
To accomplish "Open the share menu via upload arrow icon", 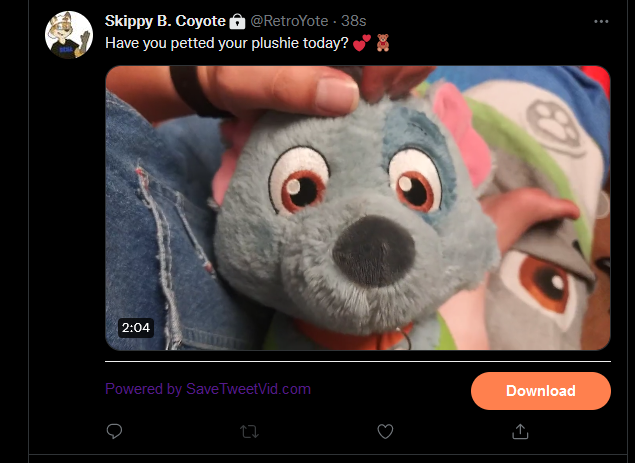I will tap(520, 431).
